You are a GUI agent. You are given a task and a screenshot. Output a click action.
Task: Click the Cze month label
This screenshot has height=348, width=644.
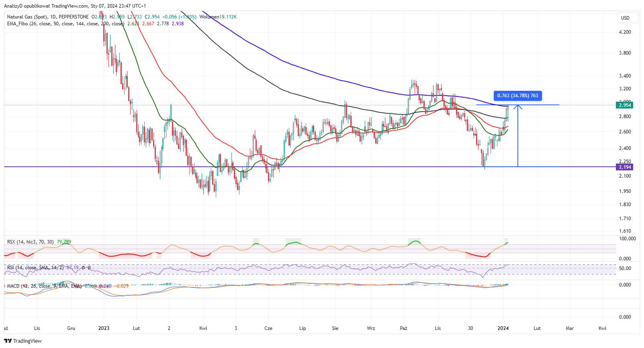click(268, 328)
